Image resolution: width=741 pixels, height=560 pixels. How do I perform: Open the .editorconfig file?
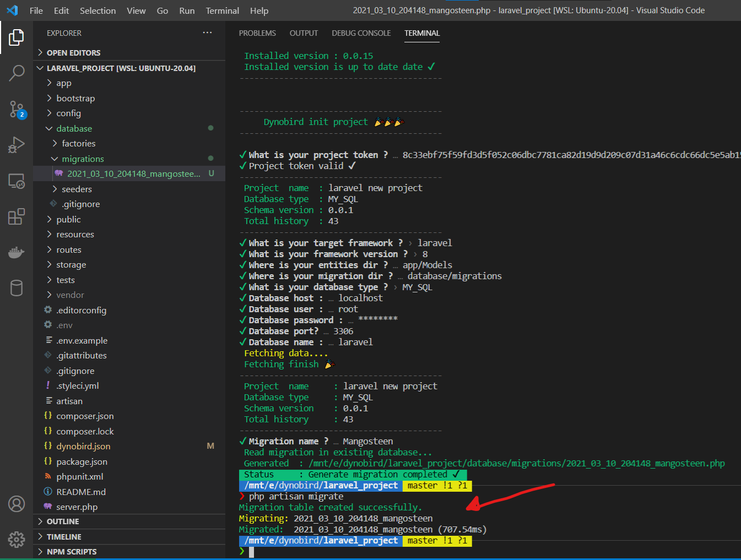pyautogui.click(x=129, y=311)
